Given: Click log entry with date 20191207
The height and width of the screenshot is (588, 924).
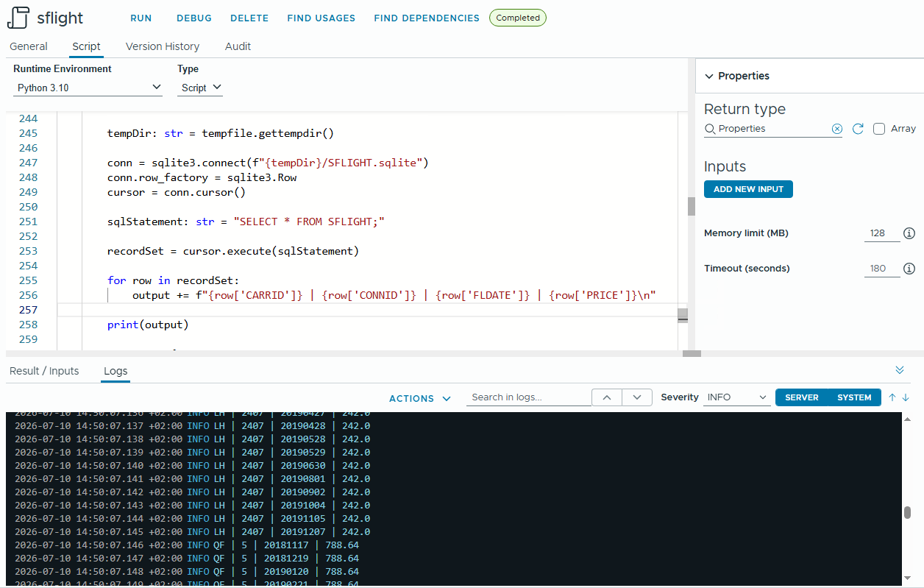Looking at the screenshot, I should click(x=192, y=532).
